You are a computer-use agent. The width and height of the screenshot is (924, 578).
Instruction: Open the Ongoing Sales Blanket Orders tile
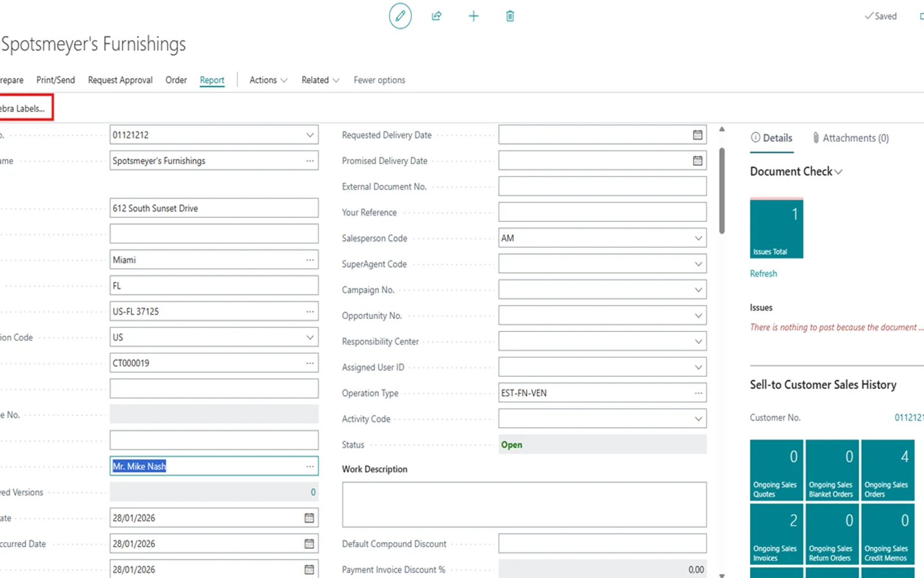tap(832, 470)
